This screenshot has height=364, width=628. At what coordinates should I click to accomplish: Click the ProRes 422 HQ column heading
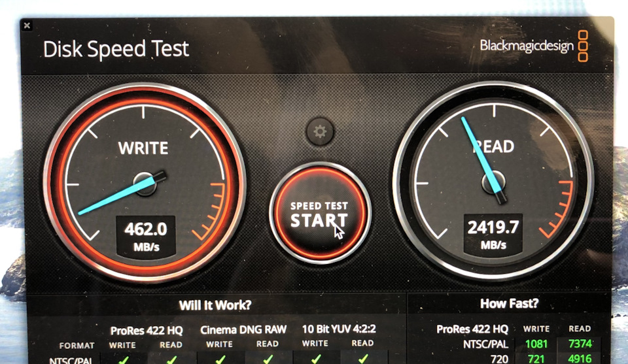click(x=147, y=331)
